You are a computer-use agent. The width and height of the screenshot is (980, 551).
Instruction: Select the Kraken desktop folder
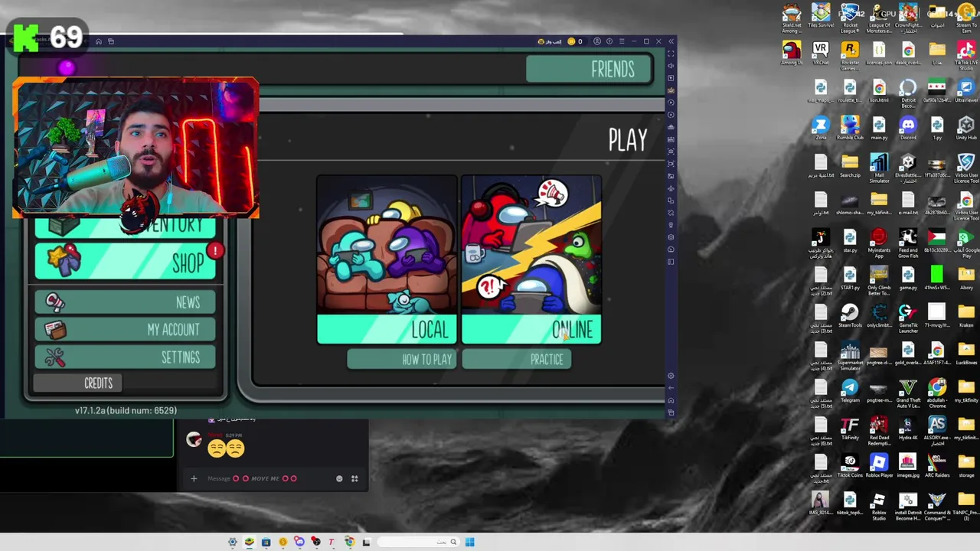pyautogui.click(x=966, y=317)
